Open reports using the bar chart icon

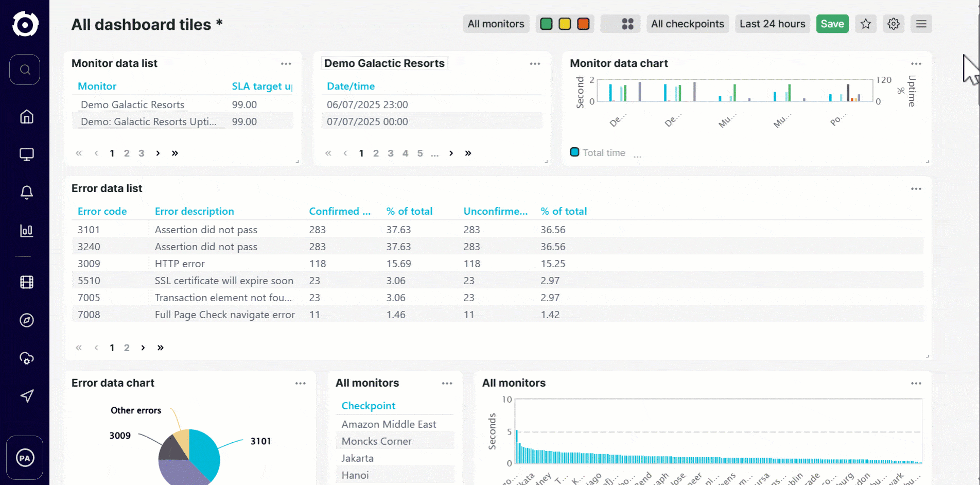26,231
